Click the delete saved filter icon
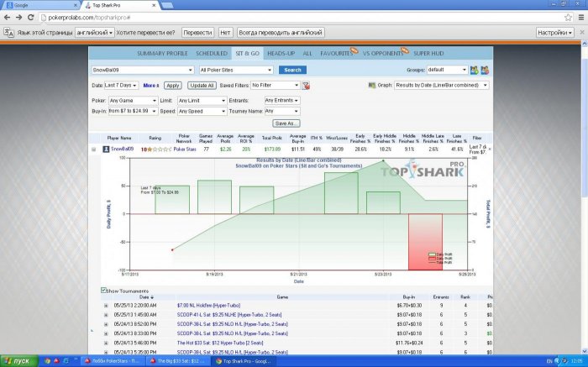 coord(306,86)
